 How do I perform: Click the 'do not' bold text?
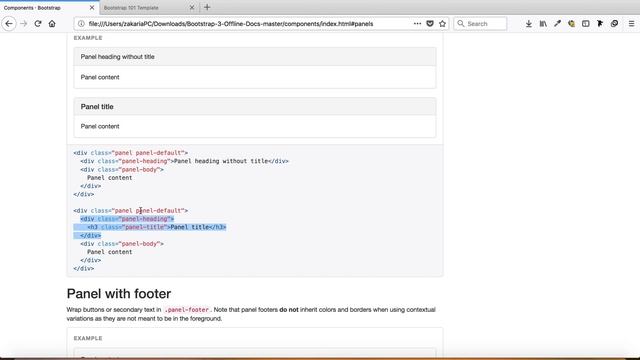289,310
